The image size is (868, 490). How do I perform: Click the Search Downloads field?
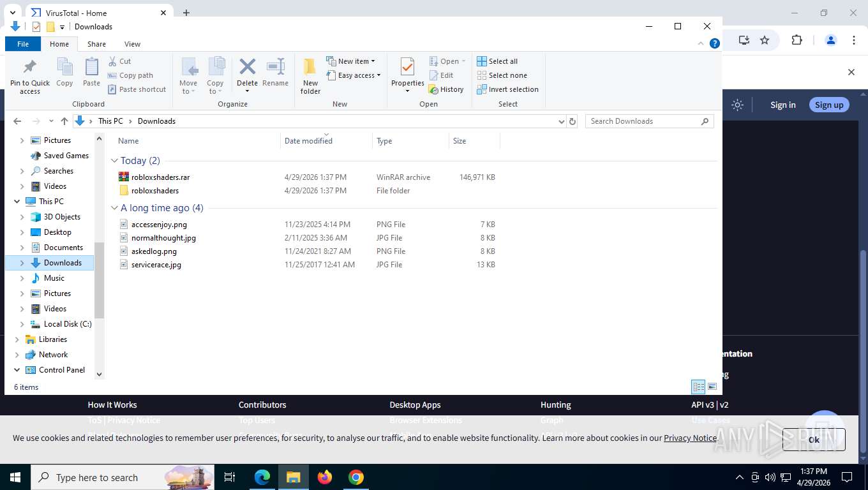[649, 121]
